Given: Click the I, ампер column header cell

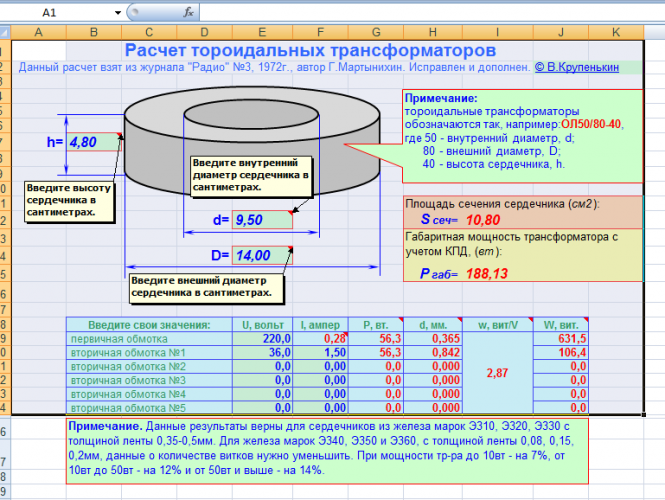Looking at the screenshot, I should coord(320,325).
